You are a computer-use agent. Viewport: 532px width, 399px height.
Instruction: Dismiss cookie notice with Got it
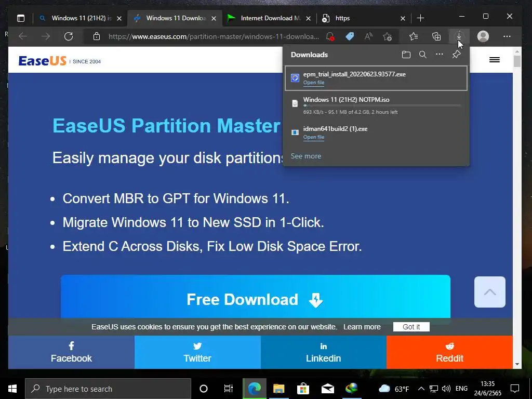pyautogui.click(x=411, y=327)
